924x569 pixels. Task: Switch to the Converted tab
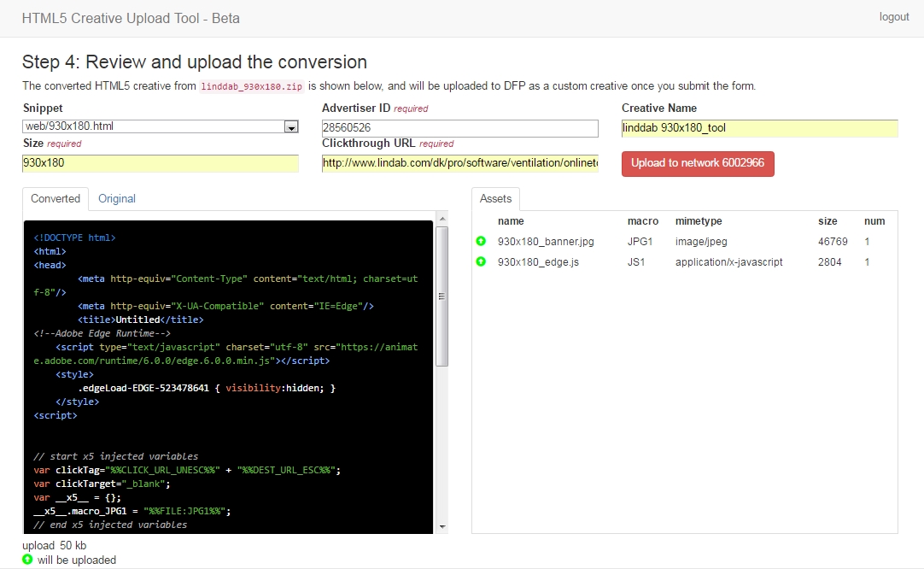pyautogui.click(x=56, y=199)
